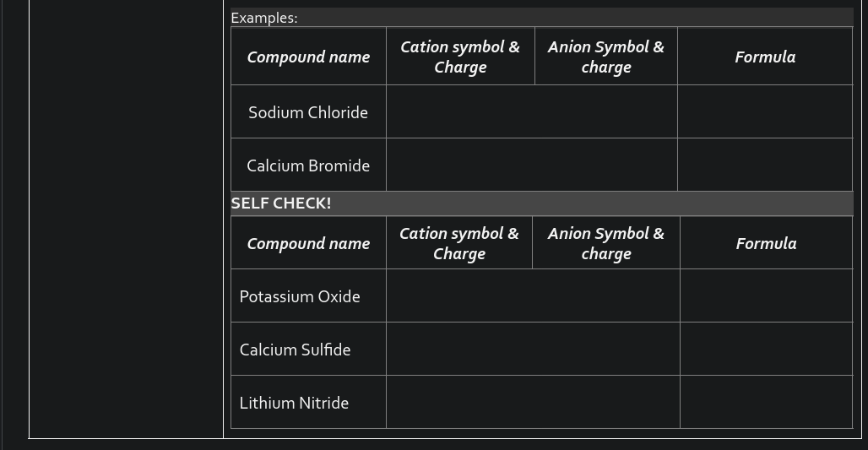Image resolution: width=868 pixels, height=450 pixels.
Task: Click the SELF CHECK! heading text
Action: point(281,203)
